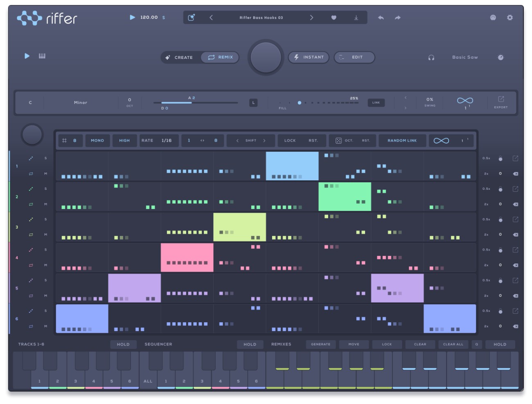
Task: Open the root note C selector
Action: (x=30, y=103)
